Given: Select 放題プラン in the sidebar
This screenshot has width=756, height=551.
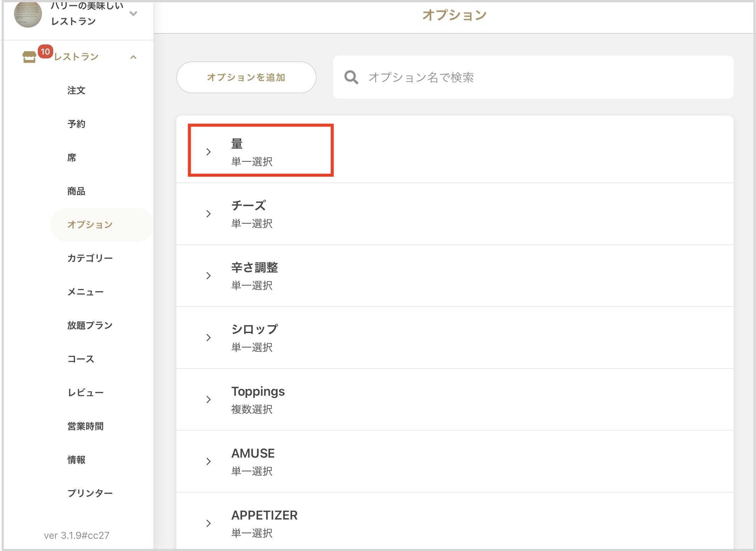Looking at the screenshot, I should pos(90,325).
